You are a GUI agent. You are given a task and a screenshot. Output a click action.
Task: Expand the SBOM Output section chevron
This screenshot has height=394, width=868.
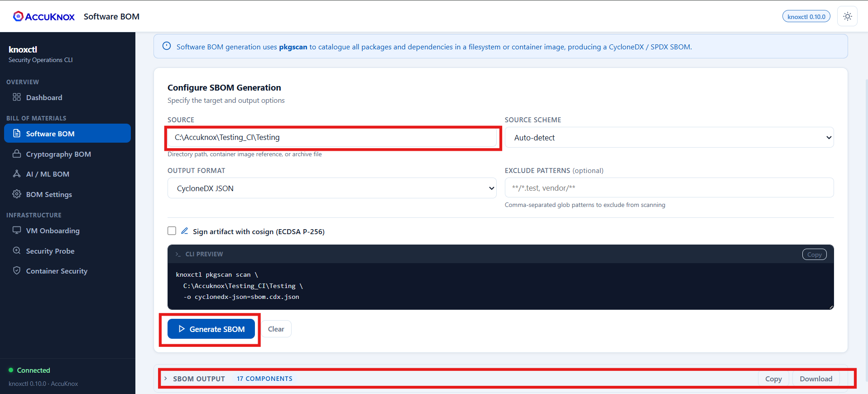coord(166,379)
